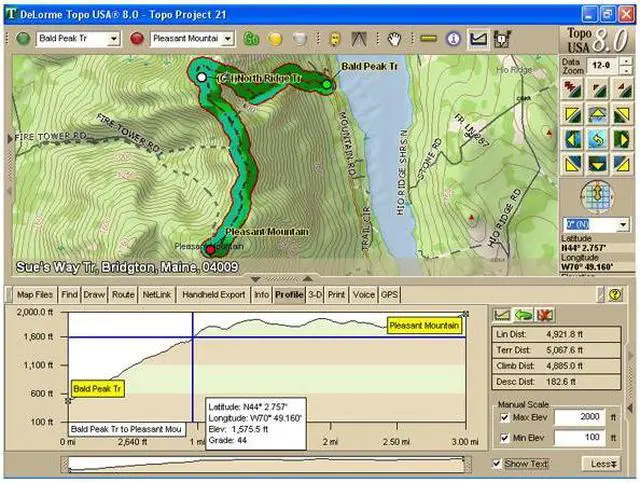Click the compass rotation control
640x483 pixels.
pyautogui.click(x=596, y=196)
